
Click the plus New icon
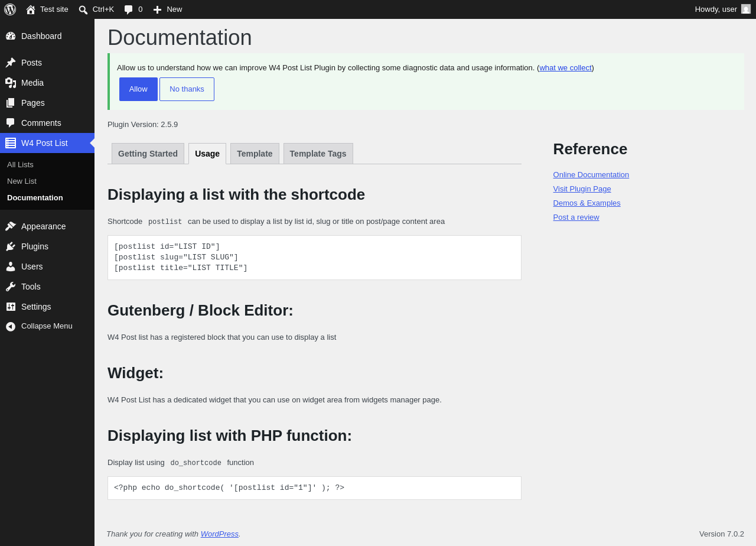[x=157, y=9]
